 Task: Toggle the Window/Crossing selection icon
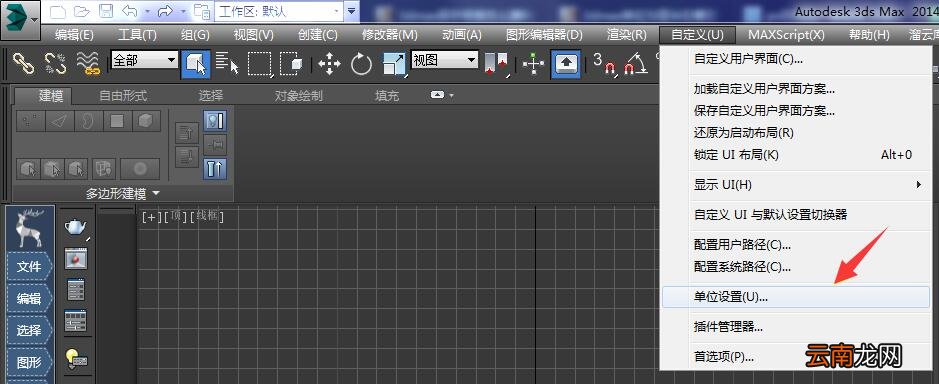point(292,64)
